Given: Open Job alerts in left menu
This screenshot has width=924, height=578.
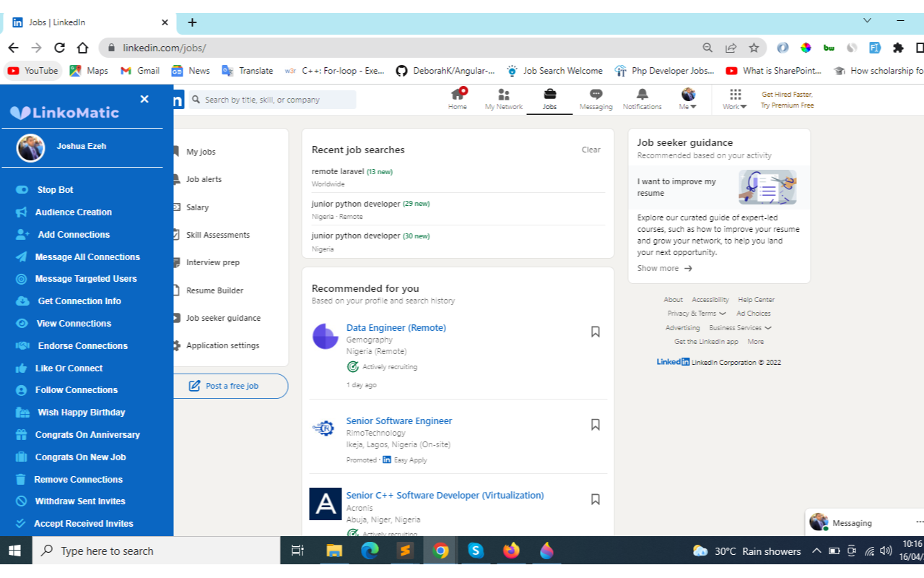Looking at the screenshot, I should 204,180.
